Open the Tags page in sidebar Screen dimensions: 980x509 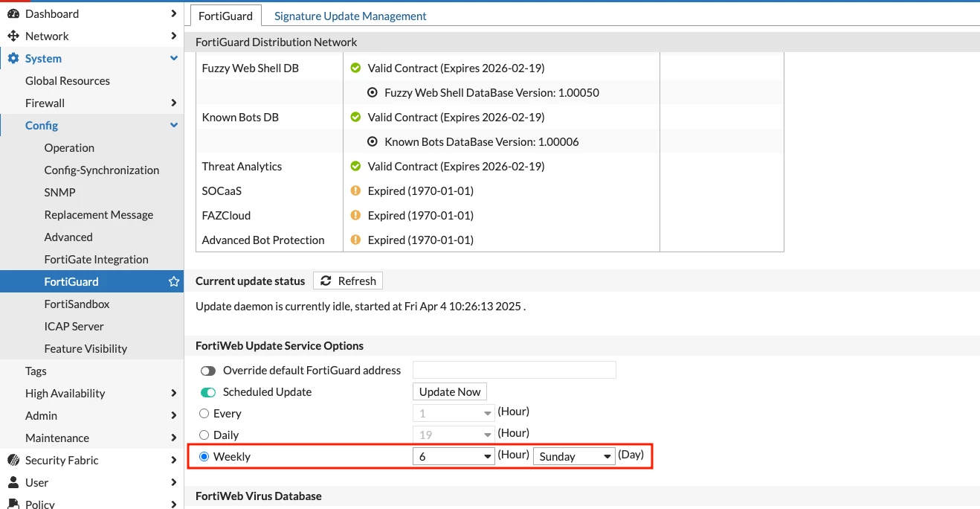pos(36,371)
